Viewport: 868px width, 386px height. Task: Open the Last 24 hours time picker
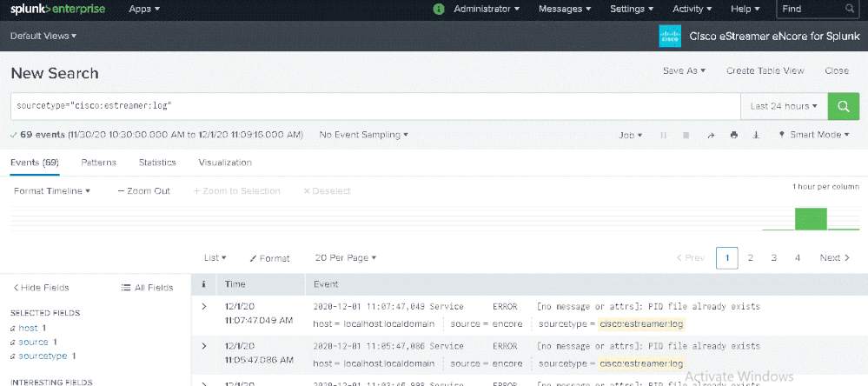(784, 106)
